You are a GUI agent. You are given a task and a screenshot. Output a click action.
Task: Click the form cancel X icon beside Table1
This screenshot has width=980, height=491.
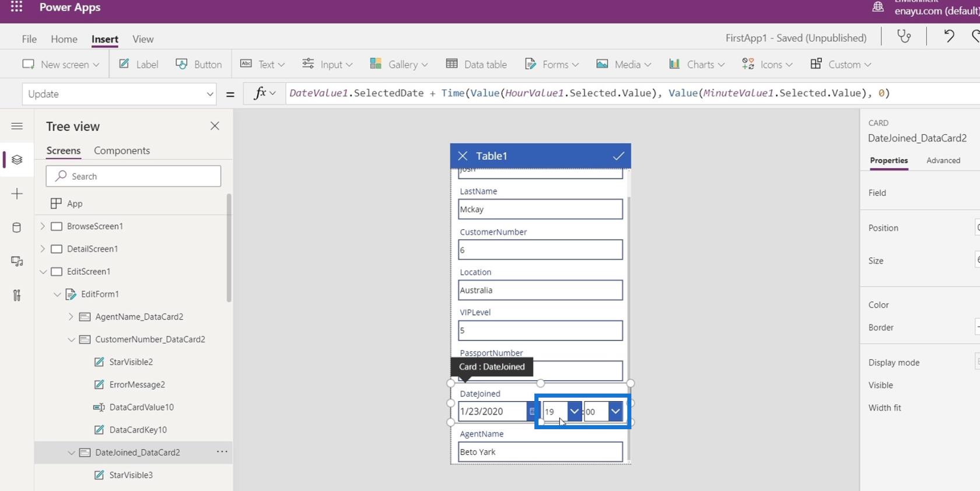[463, 156]
